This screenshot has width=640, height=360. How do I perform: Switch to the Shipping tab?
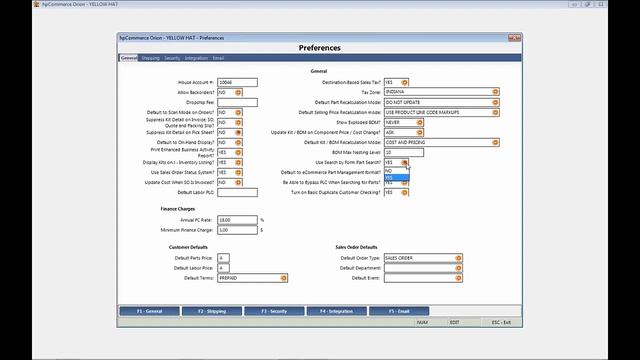click(150, 58)
